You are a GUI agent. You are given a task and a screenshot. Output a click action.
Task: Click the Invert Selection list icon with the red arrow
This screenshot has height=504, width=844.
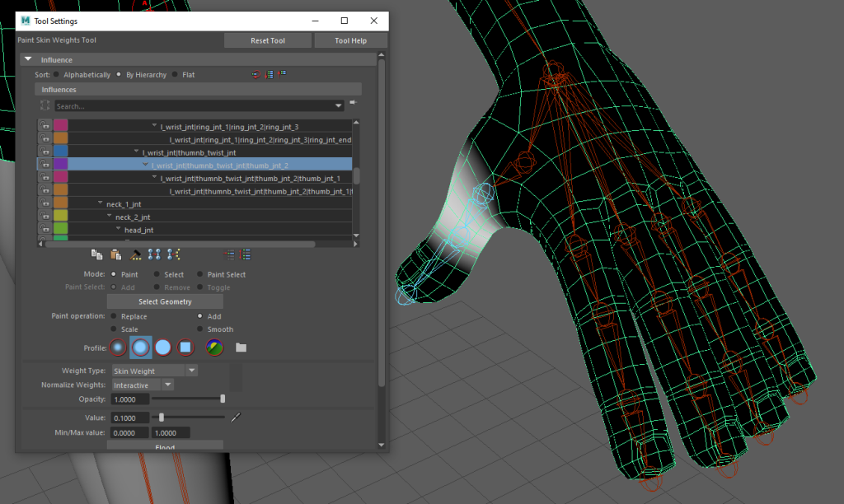tap(229, 254)
